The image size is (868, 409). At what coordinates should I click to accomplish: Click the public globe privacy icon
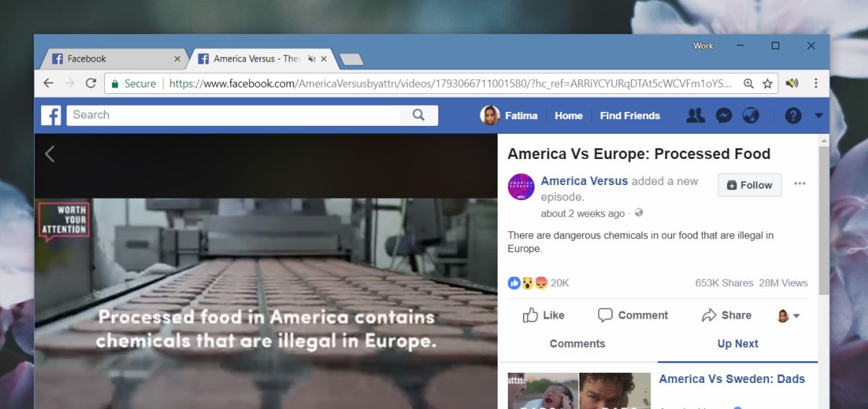click(x=639, y=213)
